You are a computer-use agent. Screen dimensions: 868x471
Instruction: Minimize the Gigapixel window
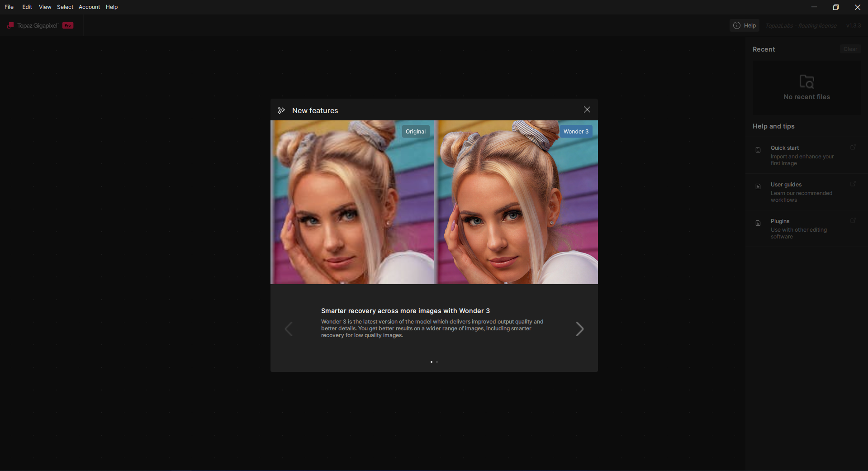point(814,7)
